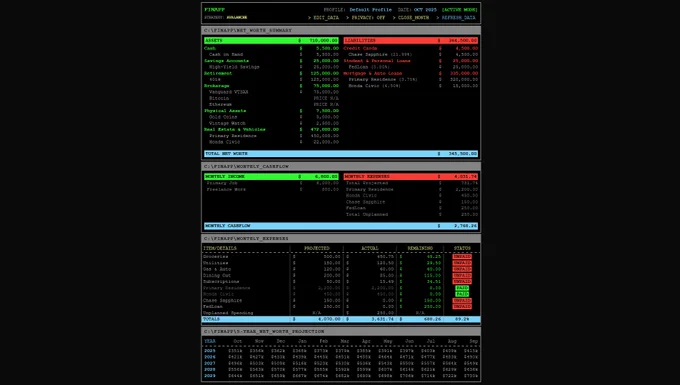The image size is (680, 385).
Task: Click the Gold Coins asset row
Action: [x=271, y=117]
